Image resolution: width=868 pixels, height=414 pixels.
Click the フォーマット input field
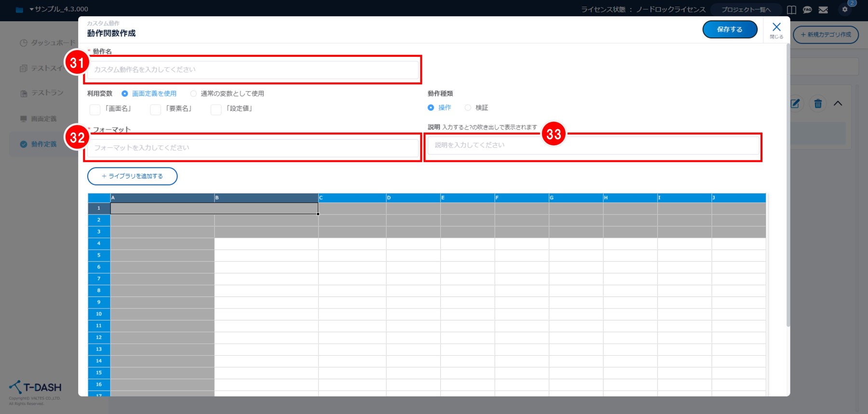click(x=253, y=148)
